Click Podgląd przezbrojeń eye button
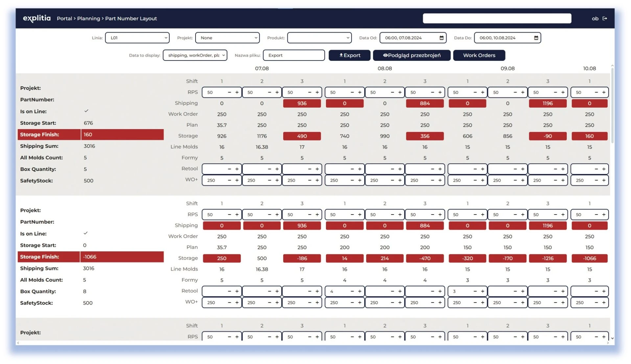Image resolution: width=631 pixels, height=364 pixels. click(411, 55)
